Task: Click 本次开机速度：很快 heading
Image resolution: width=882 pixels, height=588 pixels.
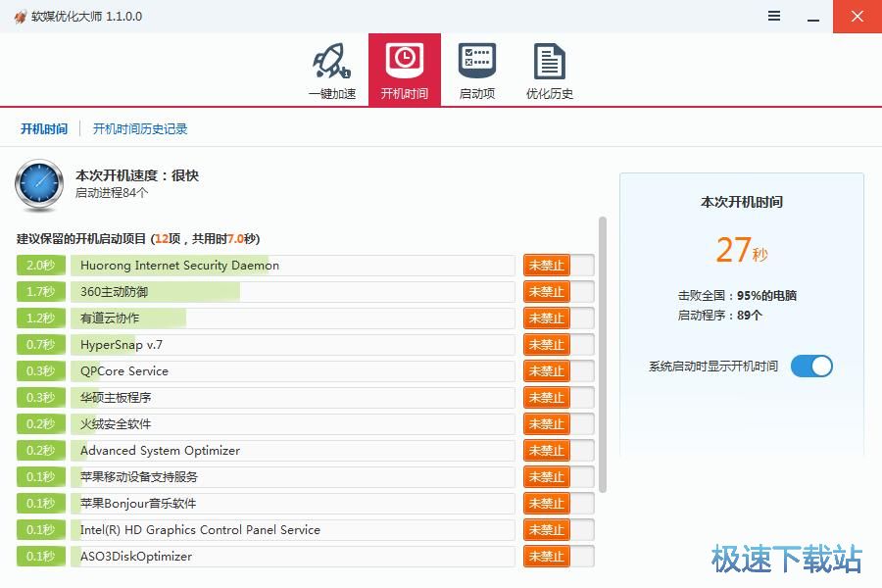Action: click(x=137, y=175)
